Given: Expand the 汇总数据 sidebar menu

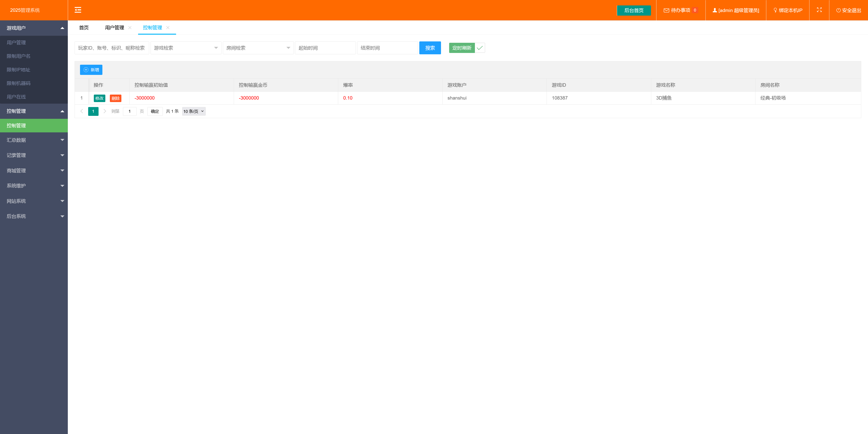Looking at the screenshot, I should 34,140.
